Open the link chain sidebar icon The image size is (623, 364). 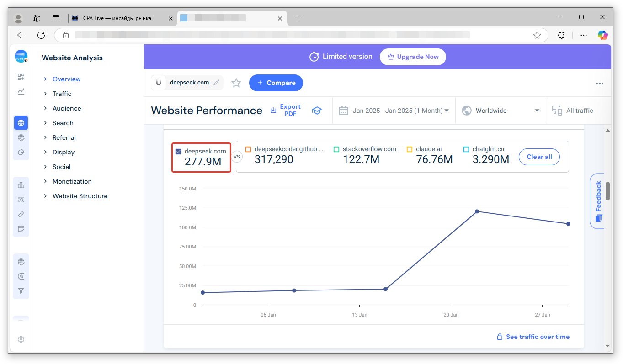point(21,214)
